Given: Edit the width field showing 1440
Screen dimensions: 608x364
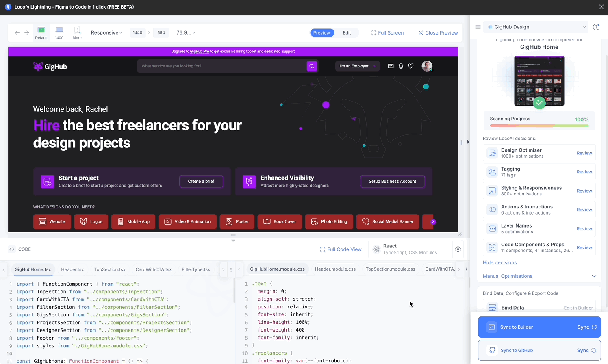Looking at the screenshot, I should [137, 33].
